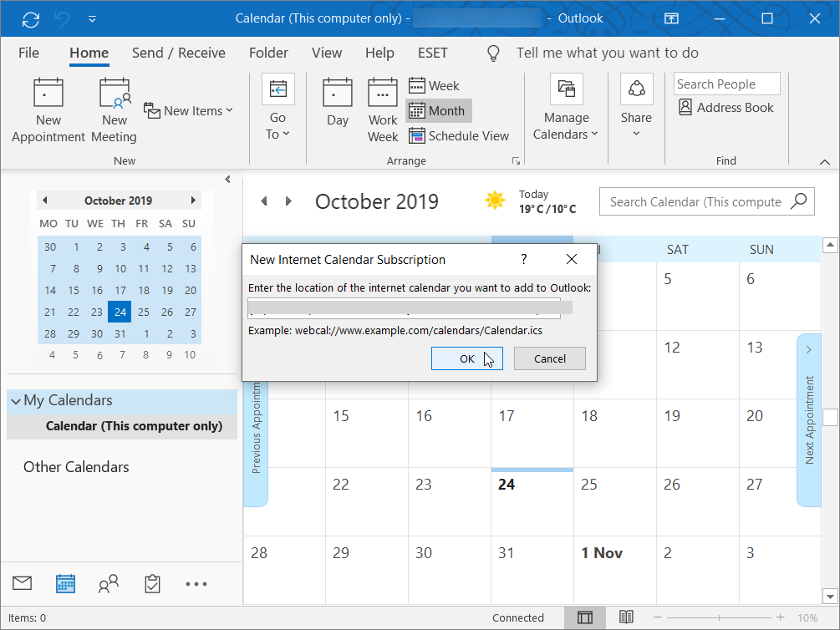The image size is (840, 630).
Task: Open the Send / Receive ribbon tab
Action: coord(179,53)
